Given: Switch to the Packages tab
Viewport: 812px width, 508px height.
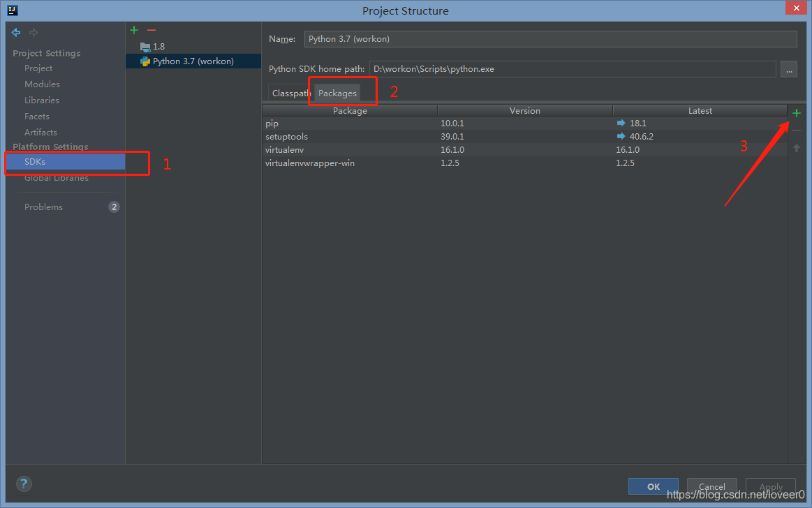Looking at the screenshot, I should click(337, 93).
